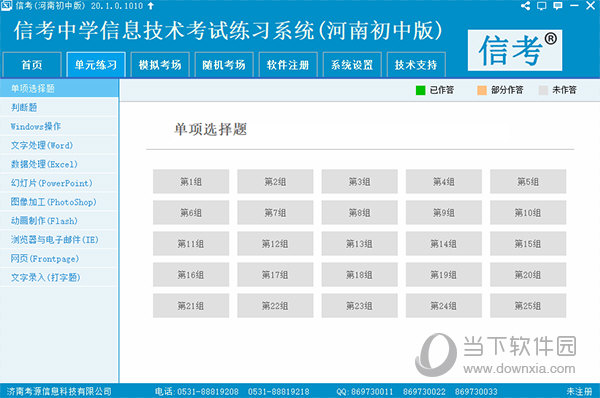Select 浏览器与电子邮件(IE) in the sidebar
The height and width of the screenshot is (398, 600).
click(59, 240)
